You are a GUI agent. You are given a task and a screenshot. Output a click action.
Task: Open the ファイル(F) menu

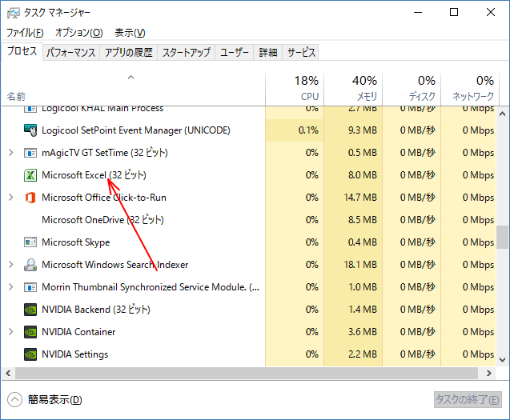click(25, 33)
